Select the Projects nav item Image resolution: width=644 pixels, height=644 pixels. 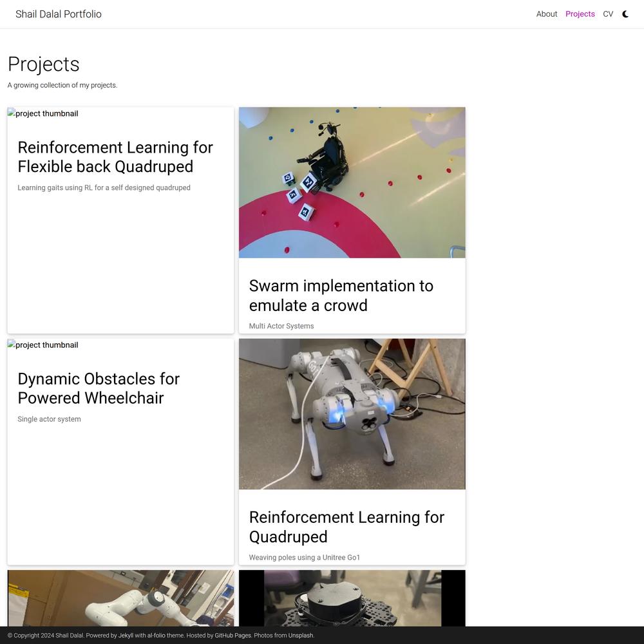(x=580, y=14)
